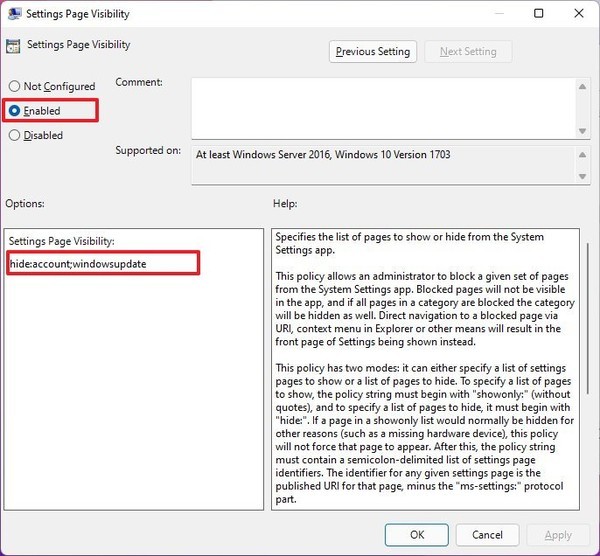Go to the Previous Setting
Viewport: 600px width, 556px height.
(x=373, y=52)
